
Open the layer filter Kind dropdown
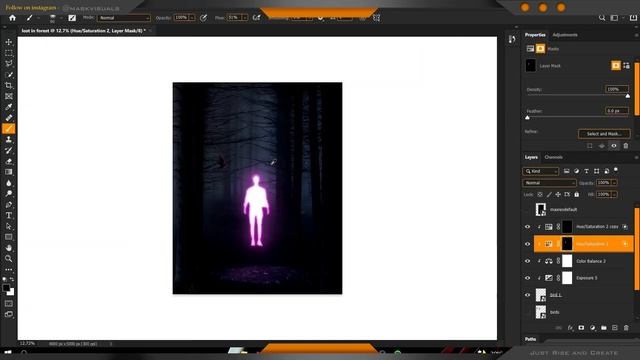pyautogui.click(x=541, y=171)
